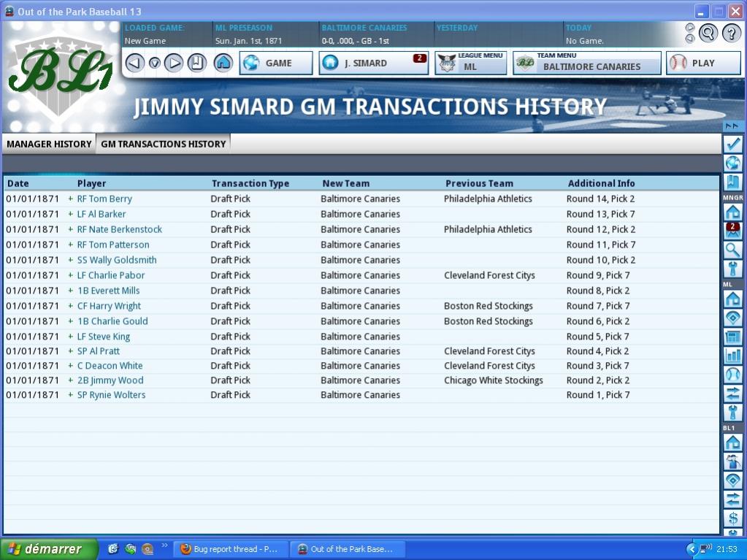Image resolution: width=747 pixels, height=560 pixels.
Task: Open the magnifying glass search in the sidebar
Action: point(732,250)
